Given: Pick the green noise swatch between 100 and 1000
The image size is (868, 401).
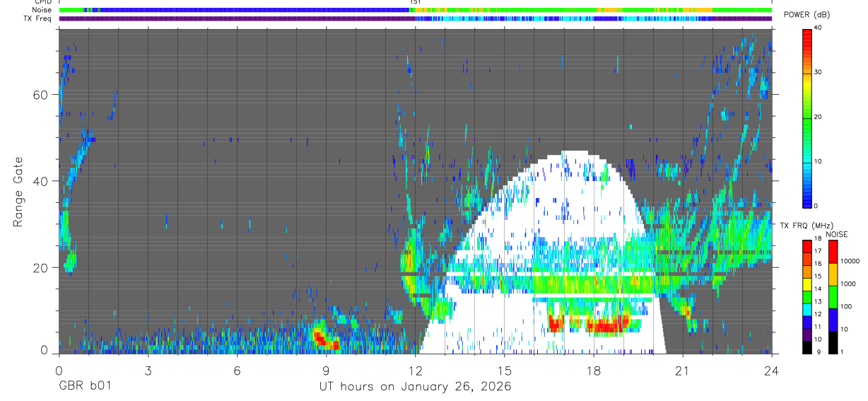Looking at the screenshot, I should pyautogui.click(x=833, y=297).
